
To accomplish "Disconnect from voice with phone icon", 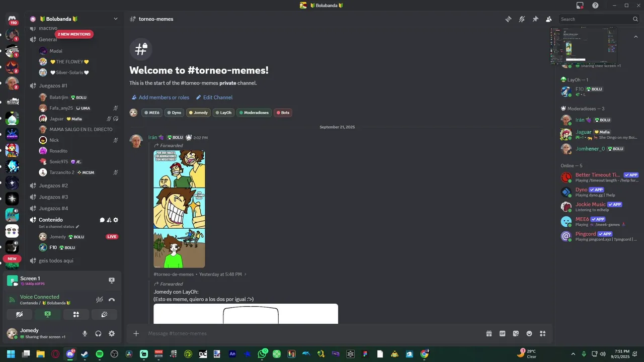I will pos(112,300).
